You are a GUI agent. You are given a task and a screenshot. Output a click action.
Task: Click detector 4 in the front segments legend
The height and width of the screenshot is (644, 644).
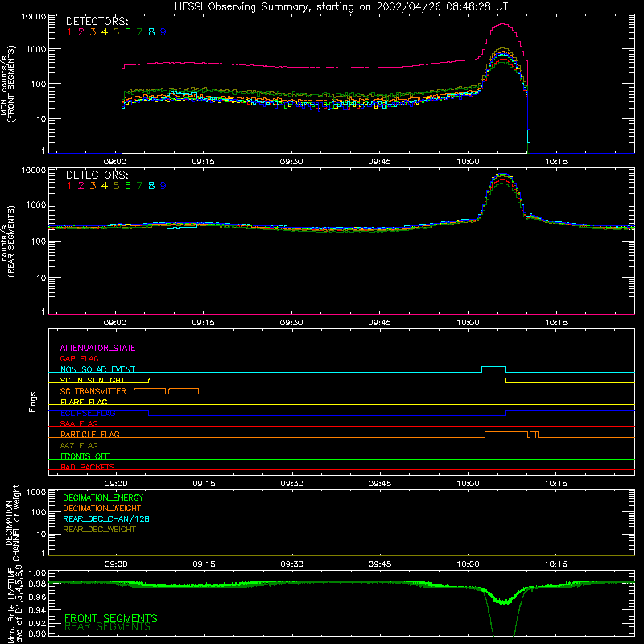[105, 32]
